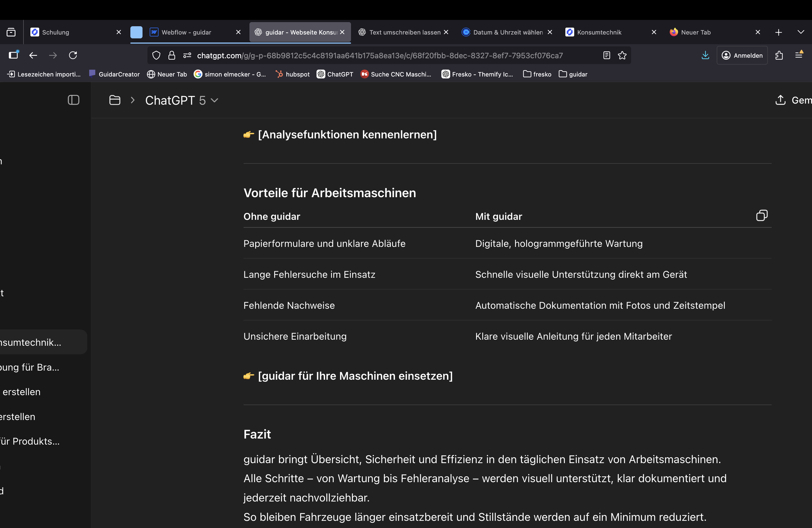This screenshot has height=528, width=812.
Task: Copy the Vorteile table
Action: [761, 216]
